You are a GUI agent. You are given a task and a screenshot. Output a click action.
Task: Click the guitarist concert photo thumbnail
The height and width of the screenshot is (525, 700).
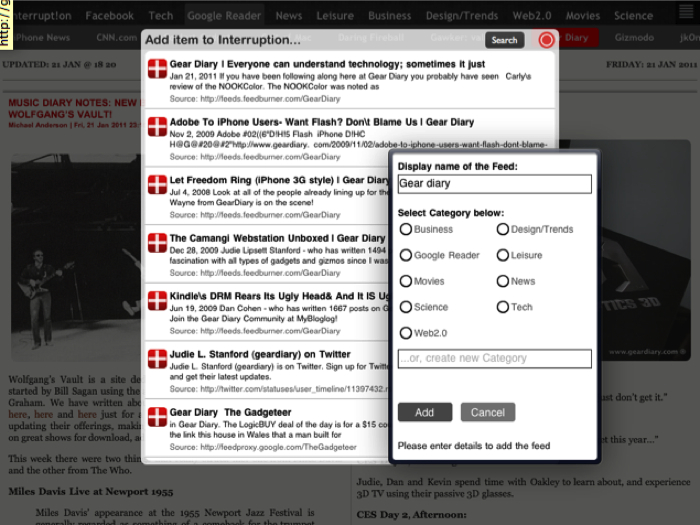76,257
